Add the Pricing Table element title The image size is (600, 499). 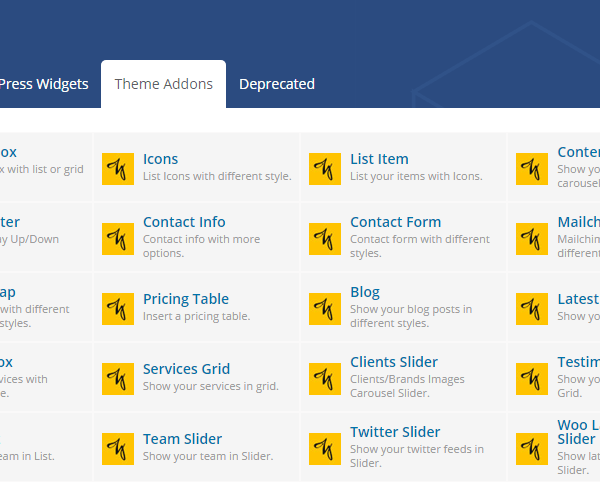[x=186, y=299]
